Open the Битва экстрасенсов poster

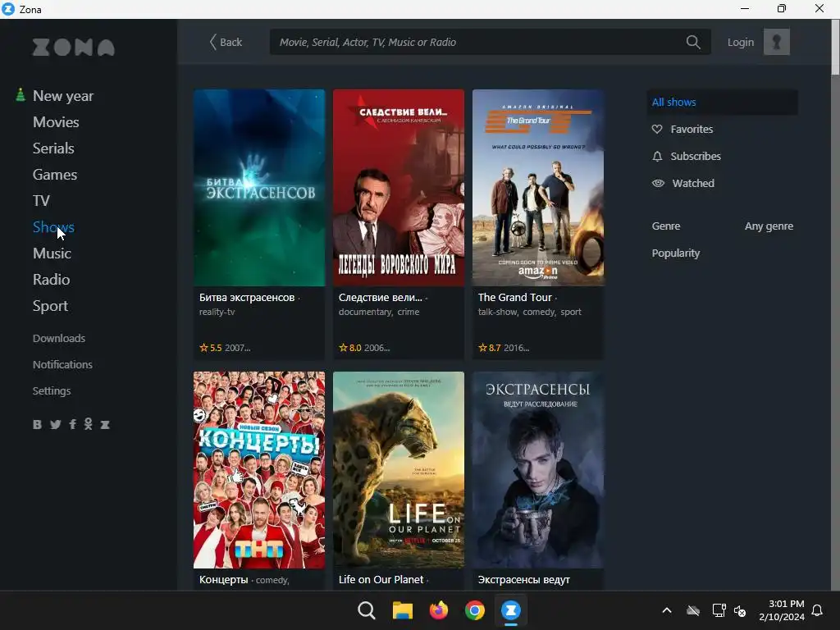(259, 188)
